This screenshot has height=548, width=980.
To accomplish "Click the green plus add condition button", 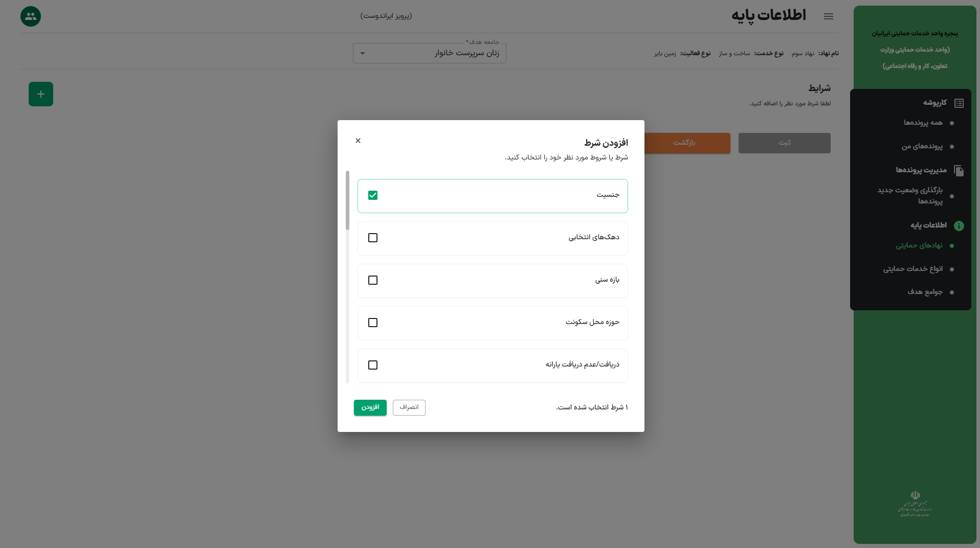I will [41, 94].
